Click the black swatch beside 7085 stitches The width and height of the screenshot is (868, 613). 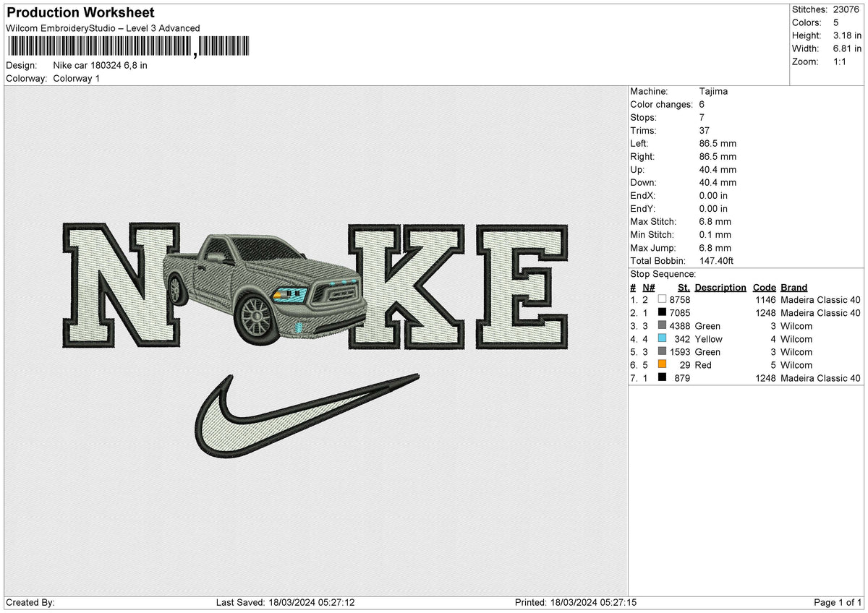click(x=662, y=313)
